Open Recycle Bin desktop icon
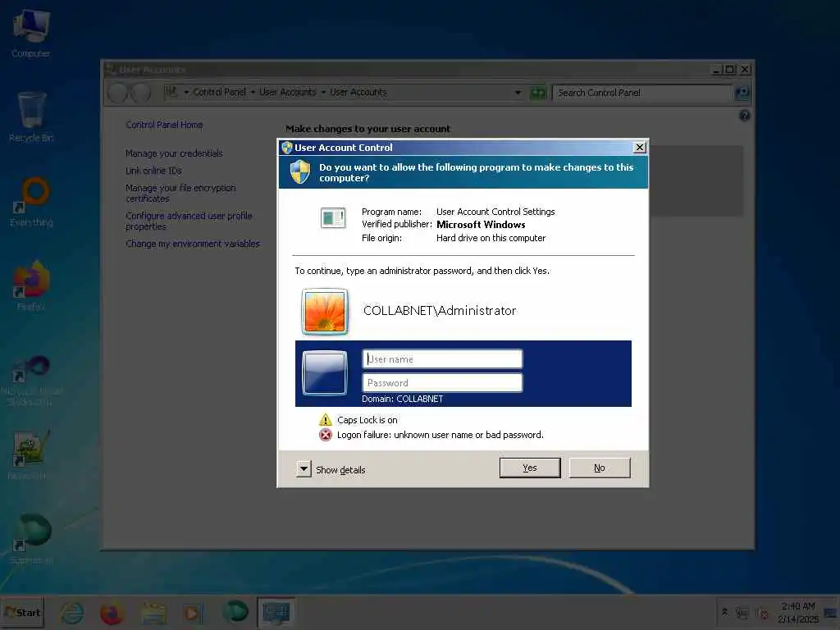 click(31, 116)
